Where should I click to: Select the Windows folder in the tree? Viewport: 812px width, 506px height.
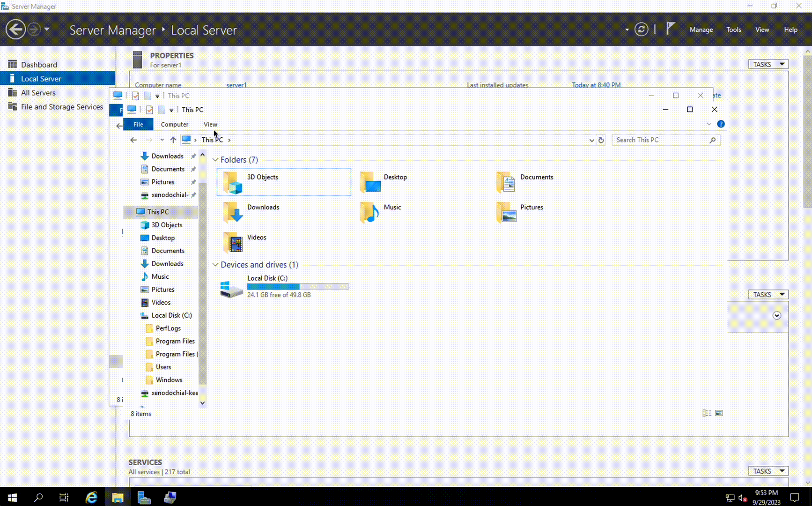[169, 380]
